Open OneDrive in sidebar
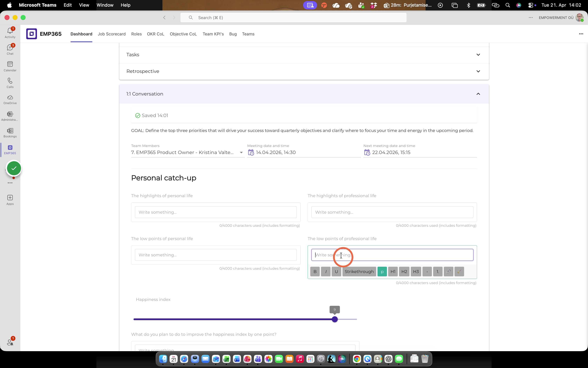The height and width of the screenshot is (368, 588). 10,100
